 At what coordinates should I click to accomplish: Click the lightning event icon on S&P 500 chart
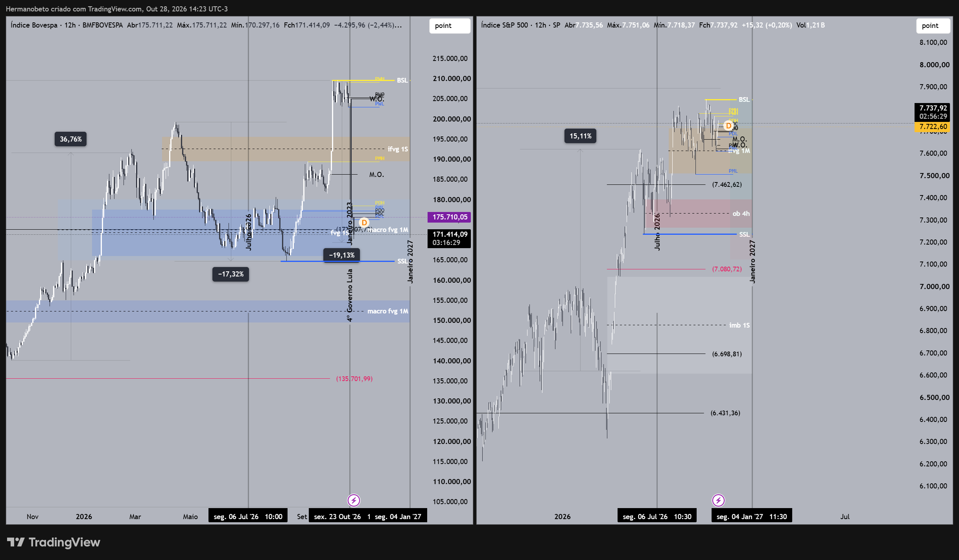718,500
